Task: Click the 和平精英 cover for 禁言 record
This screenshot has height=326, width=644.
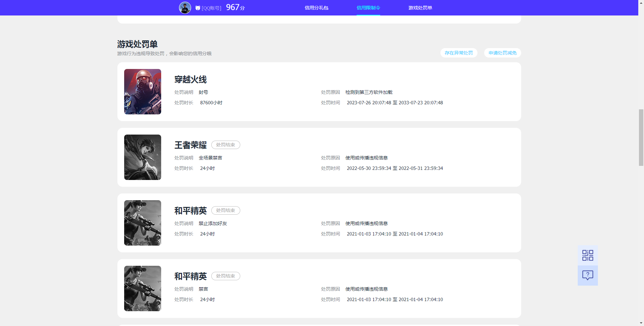Action: [143, 288]
